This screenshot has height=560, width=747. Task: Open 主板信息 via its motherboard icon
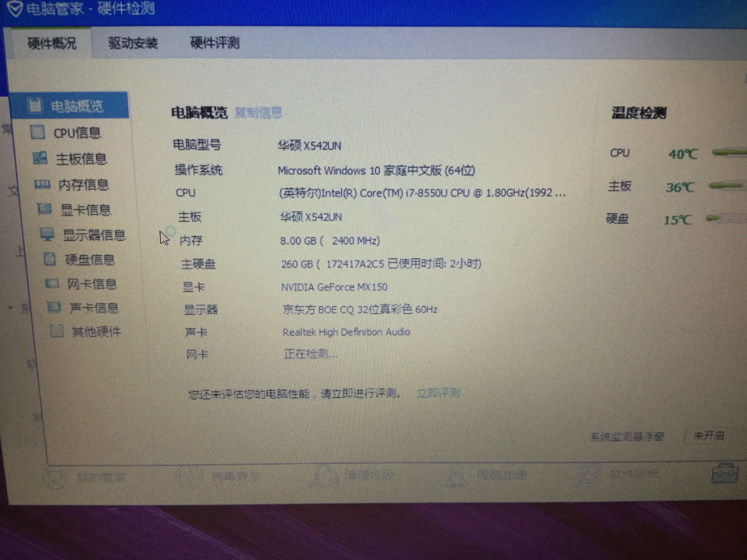coord(40,159)
